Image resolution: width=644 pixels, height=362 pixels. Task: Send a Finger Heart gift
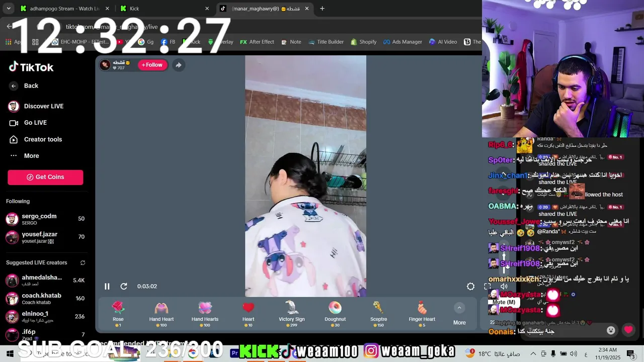422,314
